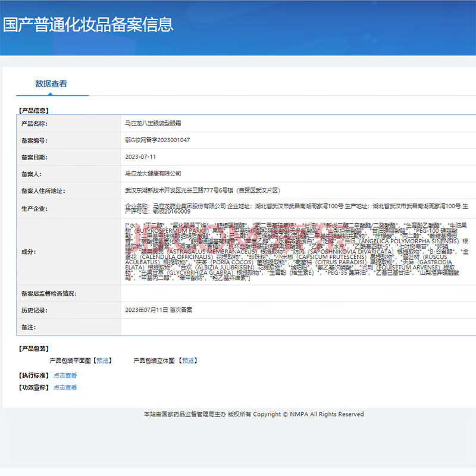Click the 生产企业 row label
The height and width of the screenshot is (476, 476).
[35, 209]
